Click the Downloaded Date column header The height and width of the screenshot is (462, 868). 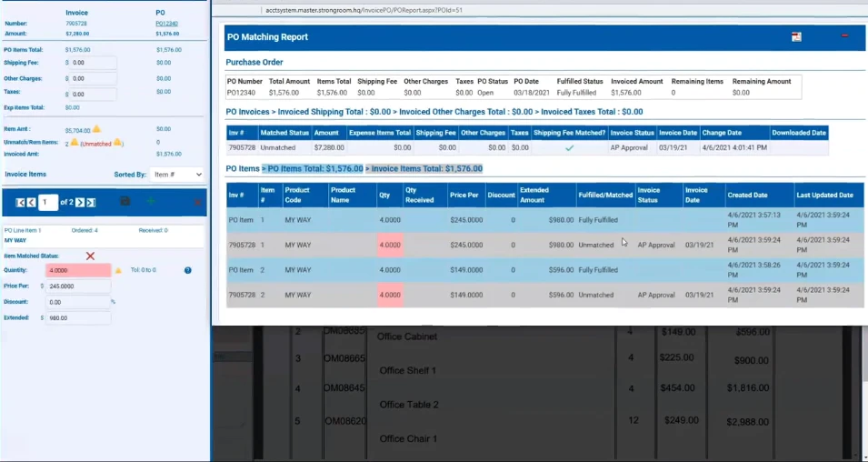(x=799, y=133)
